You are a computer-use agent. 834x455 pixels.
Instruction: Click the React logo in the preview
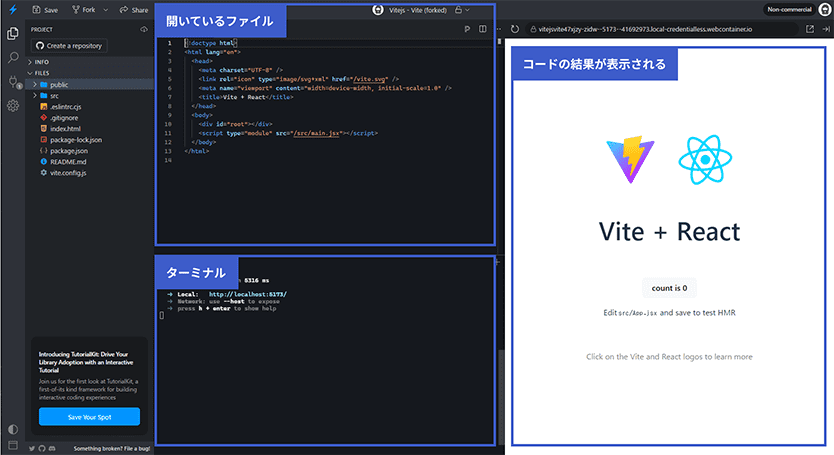705,160
